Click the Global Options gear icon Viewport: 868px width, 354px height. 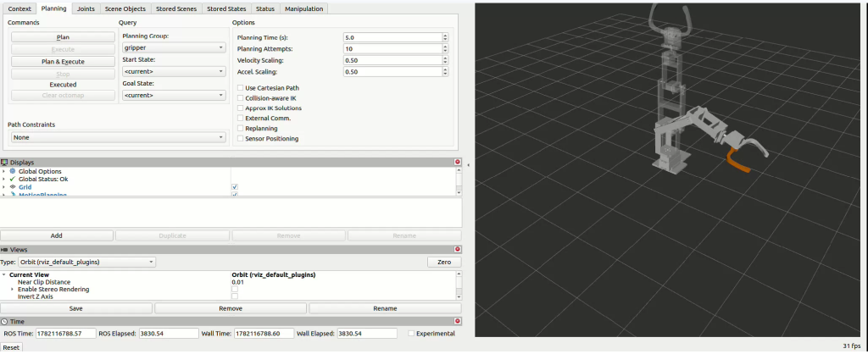[13, 171]
